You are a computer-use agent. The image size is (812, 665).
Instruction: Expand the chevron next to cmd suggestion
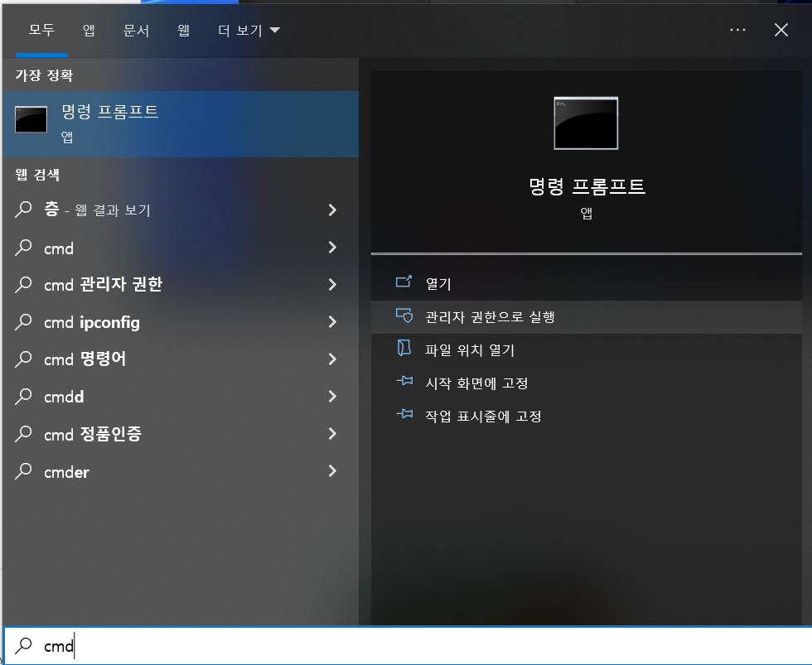pyautogui.click(x=332, y=248)
